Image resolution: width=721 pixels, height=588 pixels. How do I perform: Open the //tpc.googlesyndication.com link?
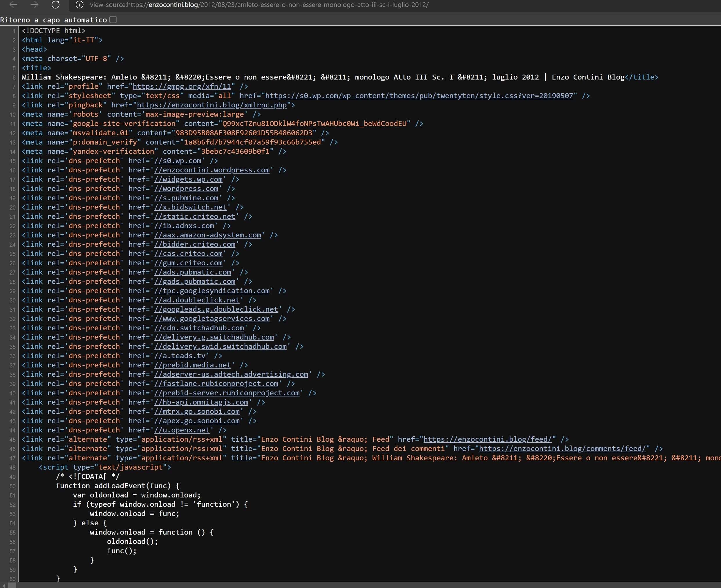(x=212, y=291)
